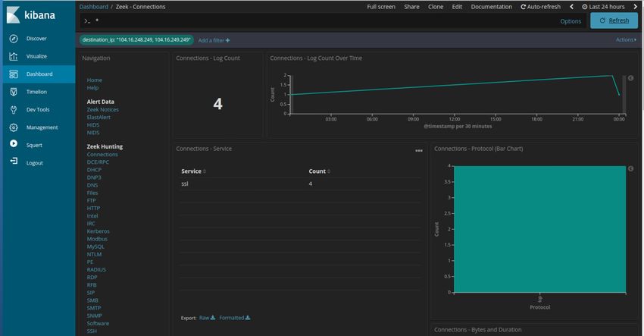Click Edit in top menu
The image size is (644, 336).
click(x=457, y=7)
